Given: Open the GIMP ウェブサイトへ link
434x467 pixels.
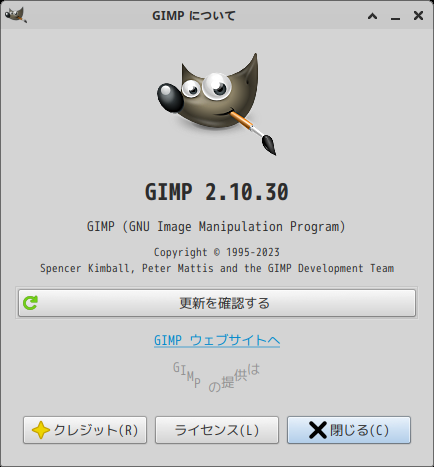Looking at the screenshot, I should tap(217, 340).
